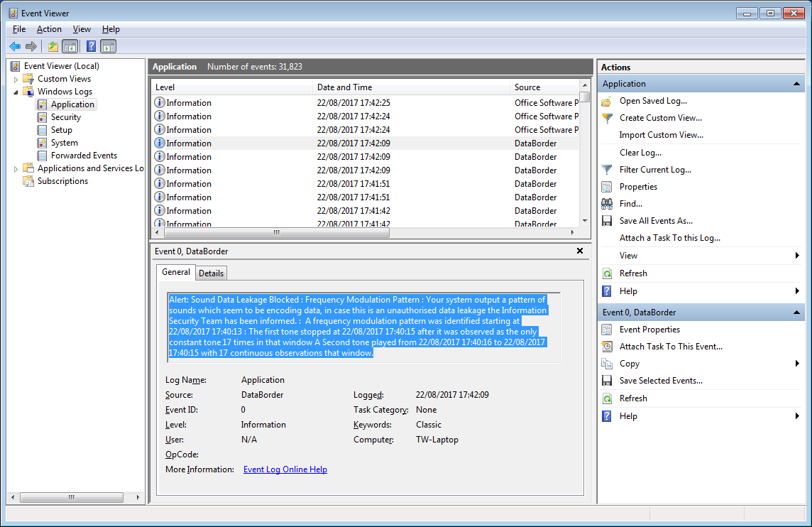Open the Event Log Online Help link

click(285, 469)
